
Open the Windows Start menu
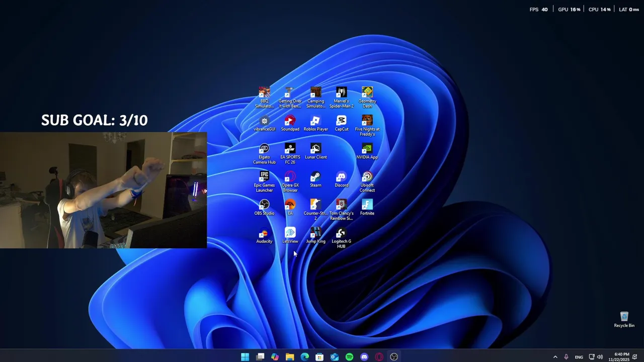(245, 357)
